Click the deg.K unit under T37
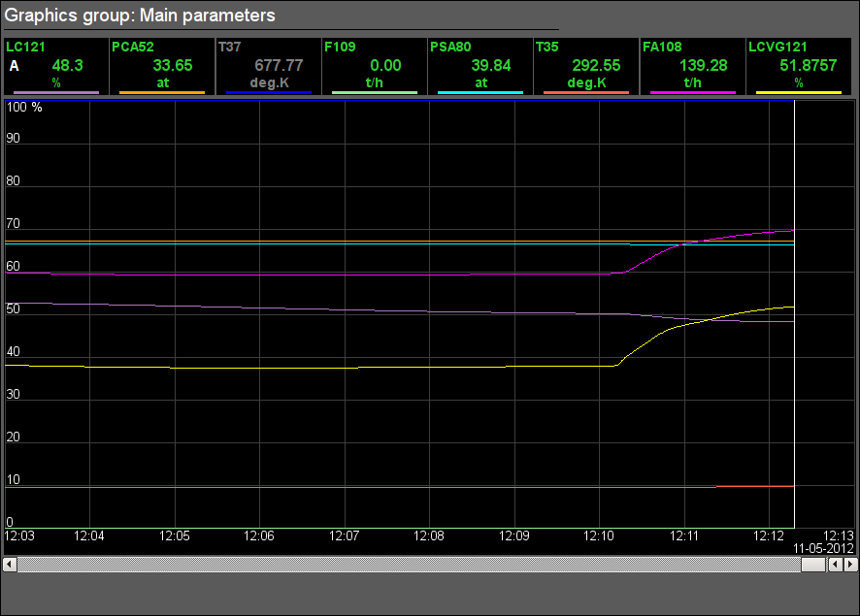The height and width of the screenshot is (616, 860). [x=269, y=82]
